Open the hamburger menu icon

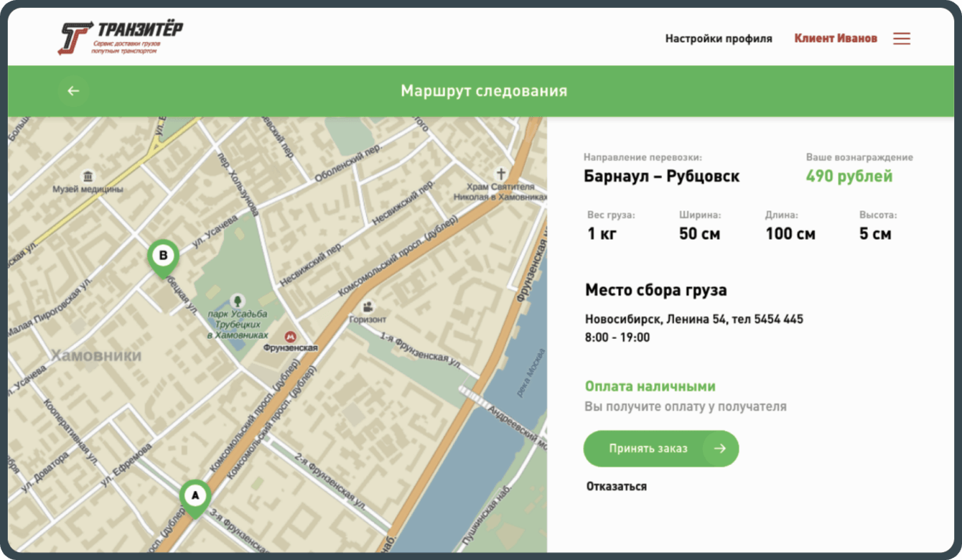[902, 39]
